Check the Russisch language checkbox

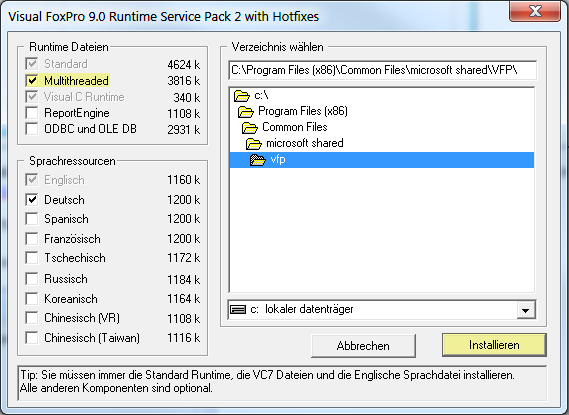tap(32, 279)
